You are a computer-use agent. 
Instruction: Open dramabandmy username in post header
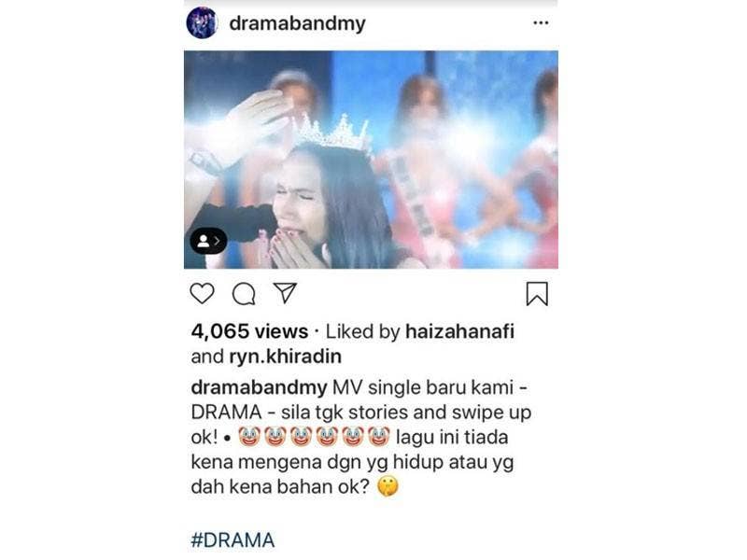[x=297, y=23]
